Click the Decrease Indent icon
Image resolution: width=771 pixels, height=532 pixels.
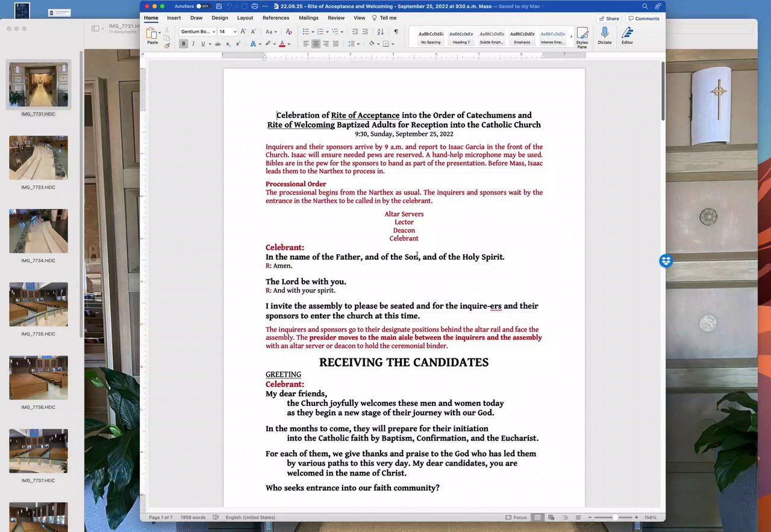[x=355, y=31]
